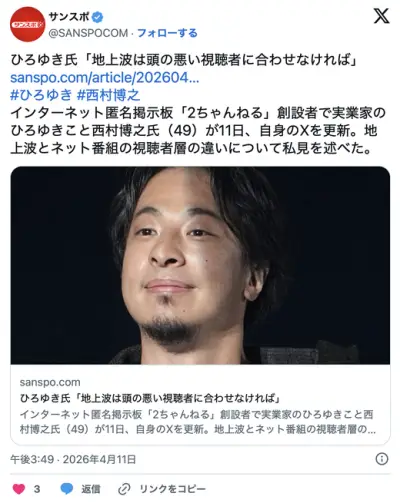Screen dimensions: 400x503
Task: Click the card headline ひろゆき氏「地上波は…」
Action: pos(152,398)
